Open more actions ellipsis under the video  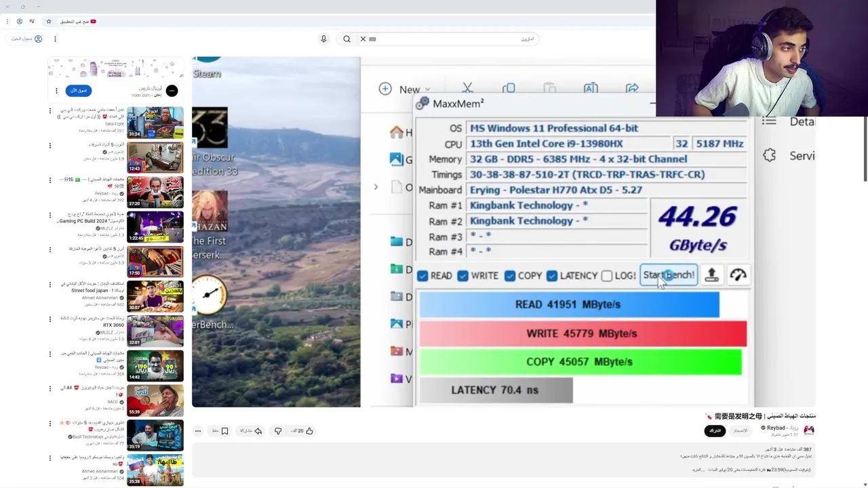(198, 430)
